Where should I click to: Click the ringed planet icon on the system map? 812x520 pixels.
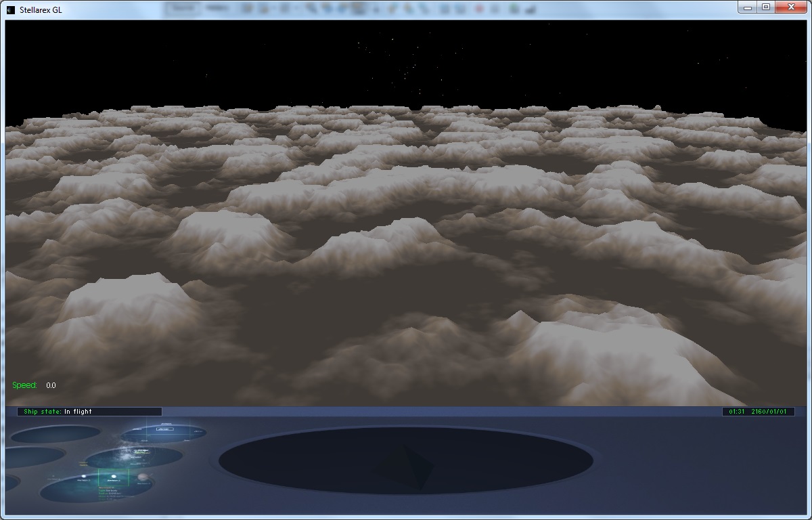tap(143, 478)
